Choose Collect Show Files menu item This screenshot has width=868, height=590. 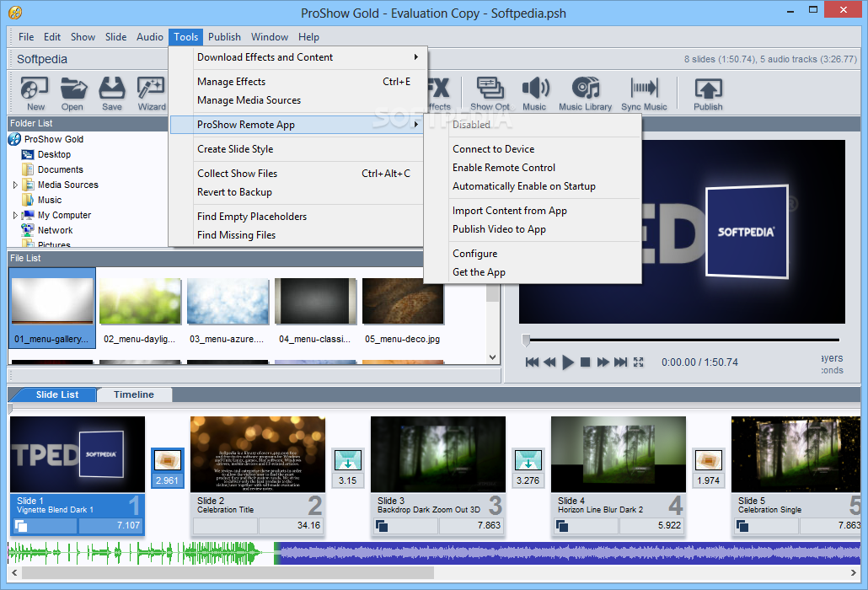[x=297, y=174]
